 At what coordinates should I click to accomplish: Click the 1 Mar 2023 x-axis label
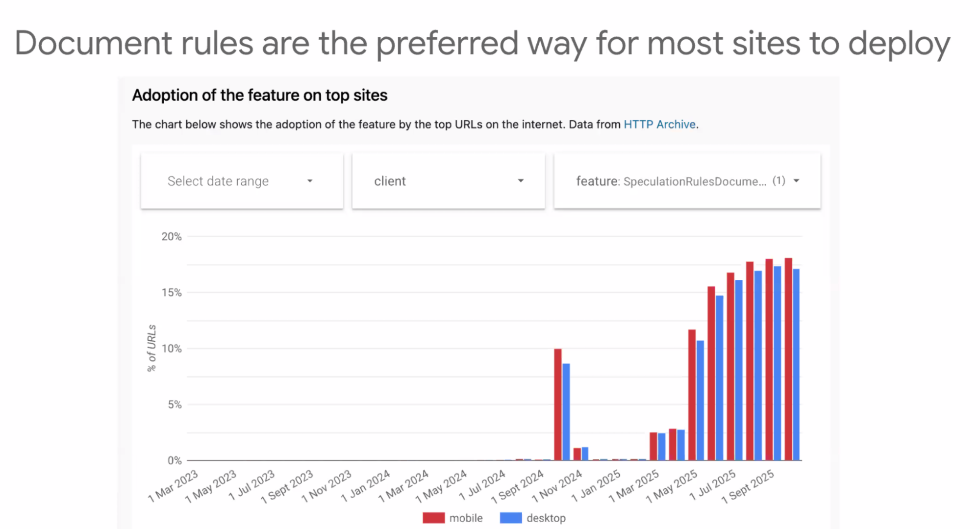tap(173, 486)
